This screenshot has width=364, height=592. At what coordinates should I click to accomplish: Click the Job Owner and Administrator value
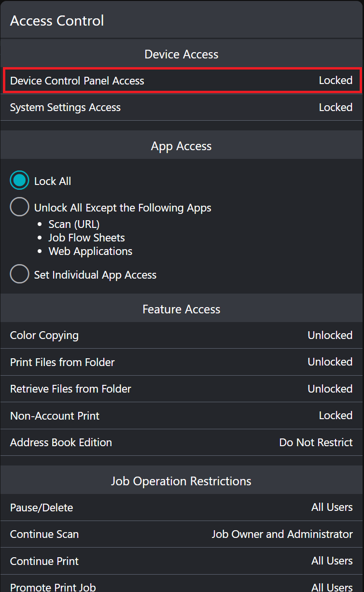point(282,534)
